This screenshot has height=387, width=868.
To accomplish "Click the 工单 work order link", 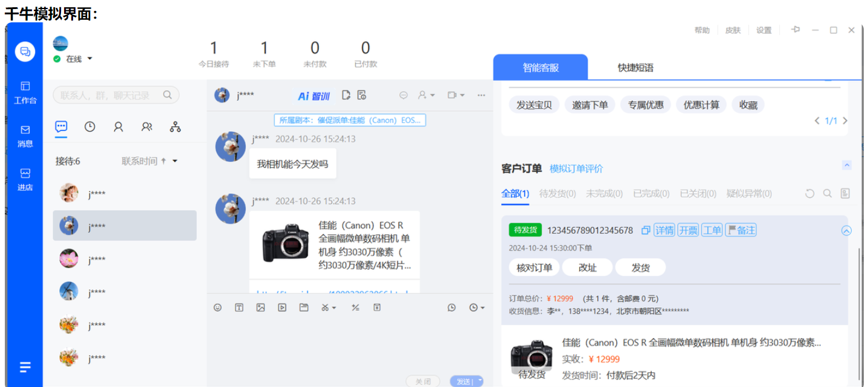I will (712, 230).
